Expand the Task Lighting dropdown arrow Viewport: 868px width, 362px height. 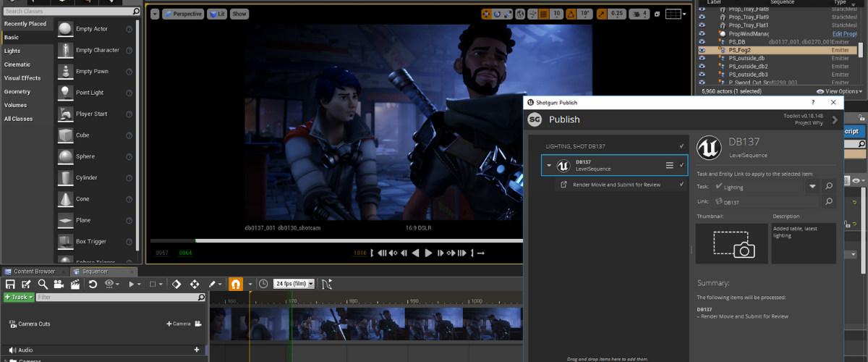click(812, 187)
